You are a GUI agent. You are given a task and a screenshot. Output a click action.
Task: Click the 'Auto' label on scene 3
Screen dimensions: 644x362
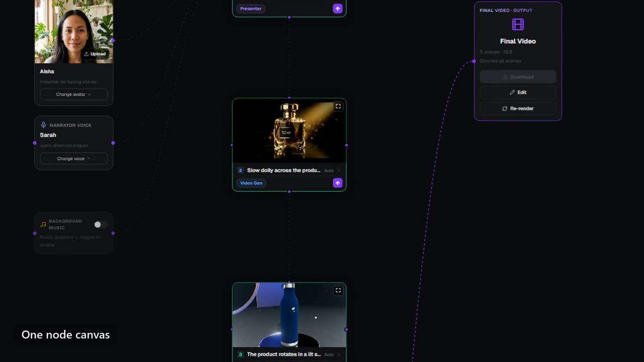click(x=329, y=354)
